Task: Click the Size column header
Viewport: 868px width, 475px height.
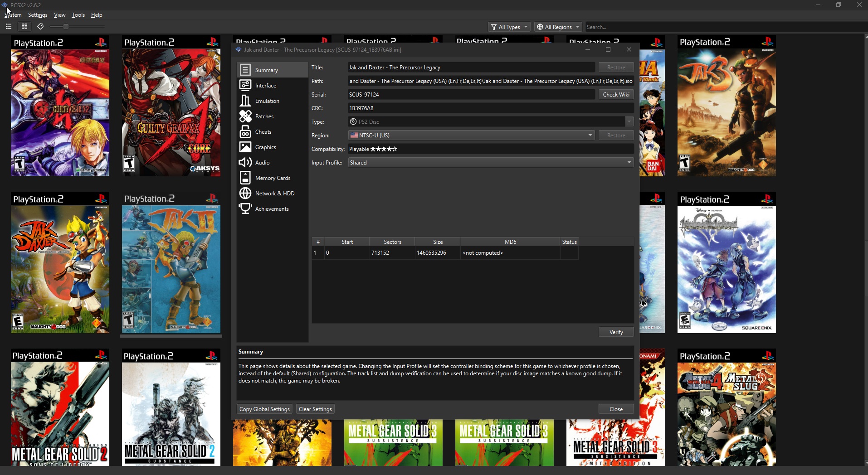Action: (x=438, y=242)
